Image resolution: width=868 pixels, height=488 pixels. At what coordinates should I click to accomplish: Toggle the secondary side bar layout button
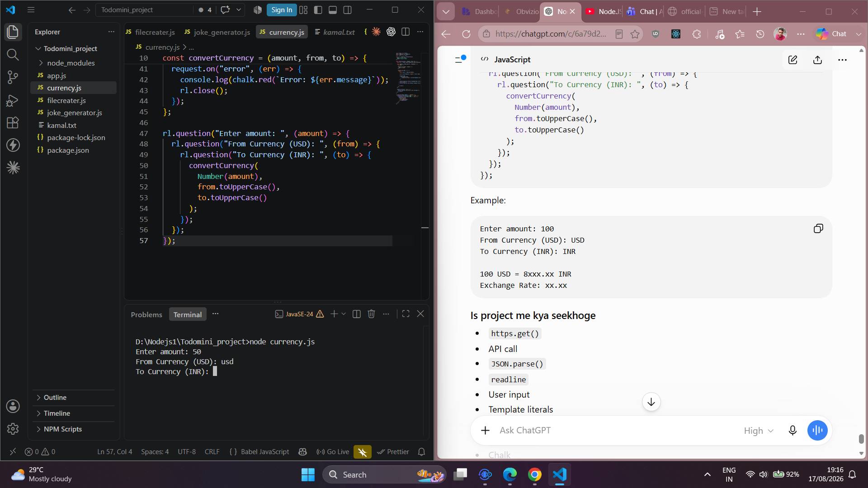[x=348, y=10]
